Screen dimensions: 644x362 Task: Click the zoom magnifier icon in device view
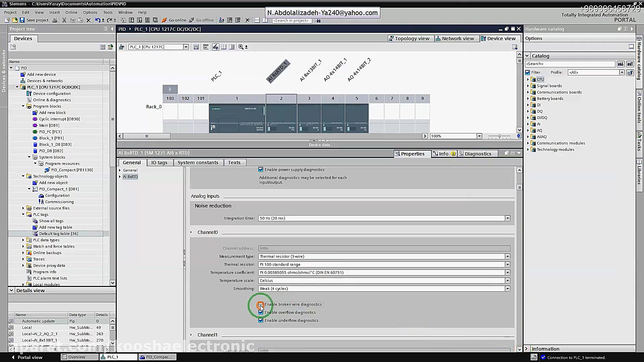tap(241, 47)
